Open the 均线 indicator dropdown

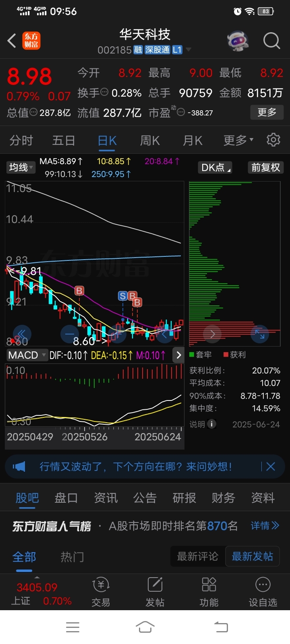(21, 167)
